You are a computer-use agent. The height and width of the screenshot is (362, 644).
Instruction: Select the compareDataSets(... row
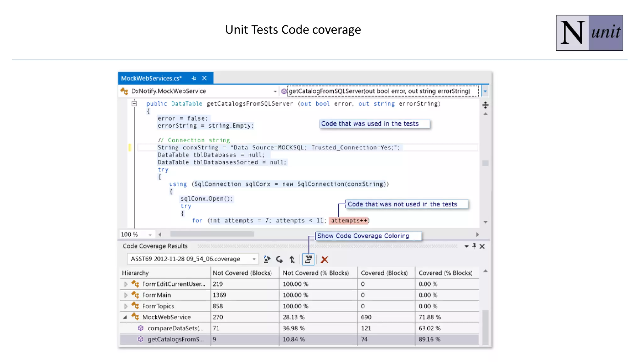[x=299, y=328]
